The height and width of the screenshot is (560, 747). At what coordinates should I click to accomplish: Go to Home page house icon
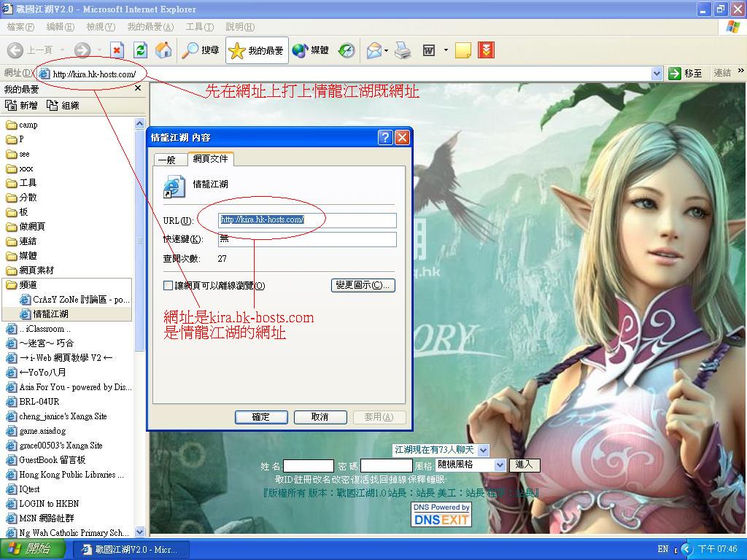click(x=163, y=50)
